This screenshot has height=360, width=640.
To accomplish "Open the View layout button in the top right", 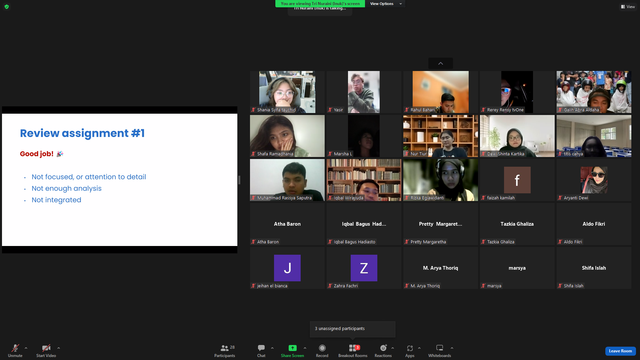I will (628, 7).
